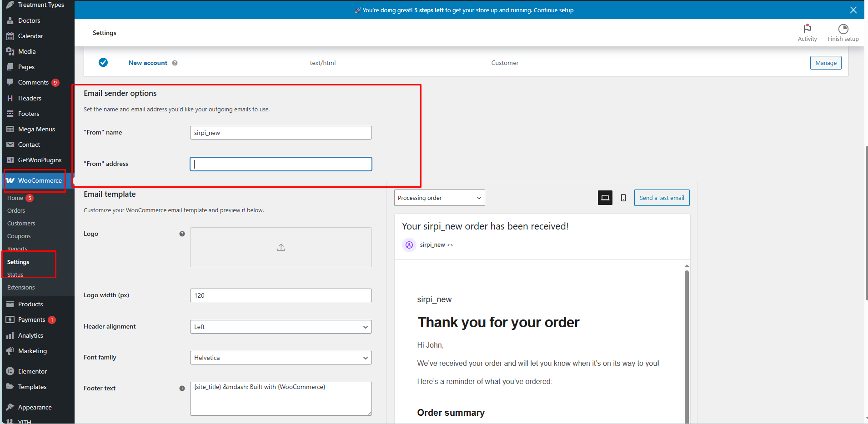
Task: Open WooCommerce Home submenu item
Action: click(x=15, y=198)
